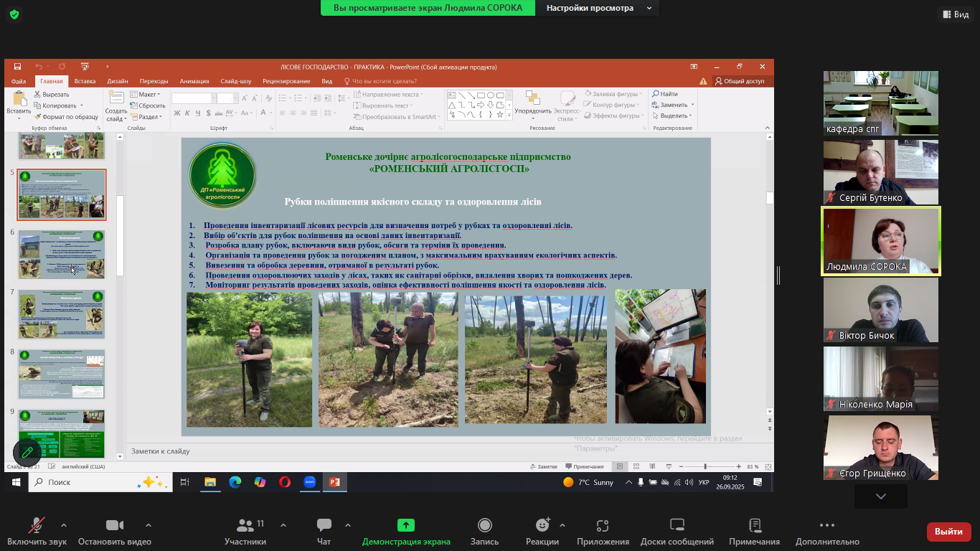
Task: Show more participant videos with down chevron
Action: [x=880, y=496]
